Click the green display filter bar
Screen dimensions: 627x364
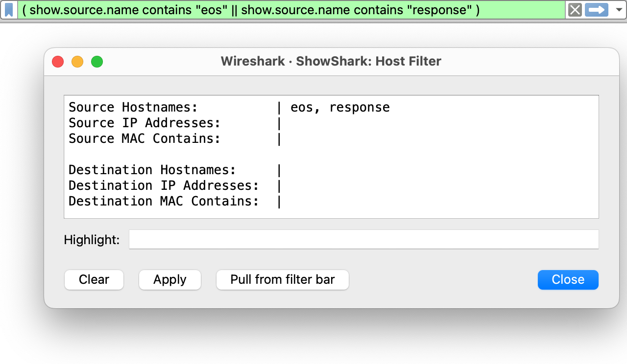(294, 10)
